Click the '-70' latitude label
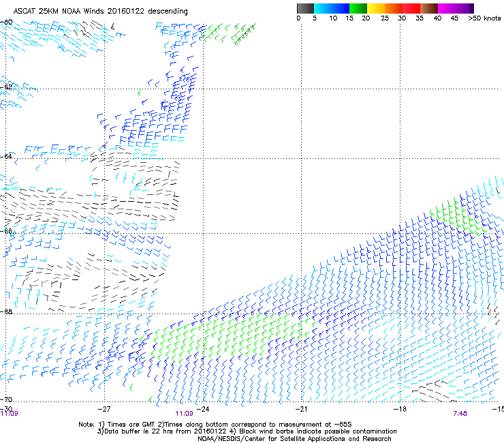504x443 pixels. pos(6,399)
